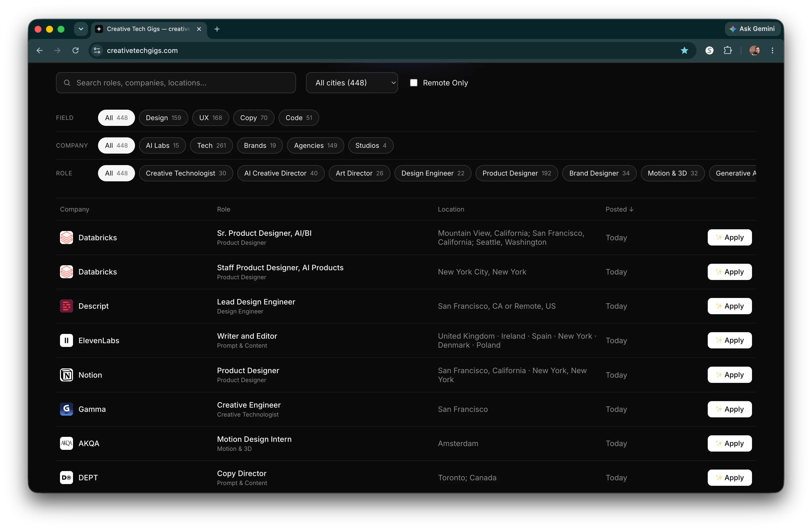Open the Copy Director listing

click(x=241, y=473)
